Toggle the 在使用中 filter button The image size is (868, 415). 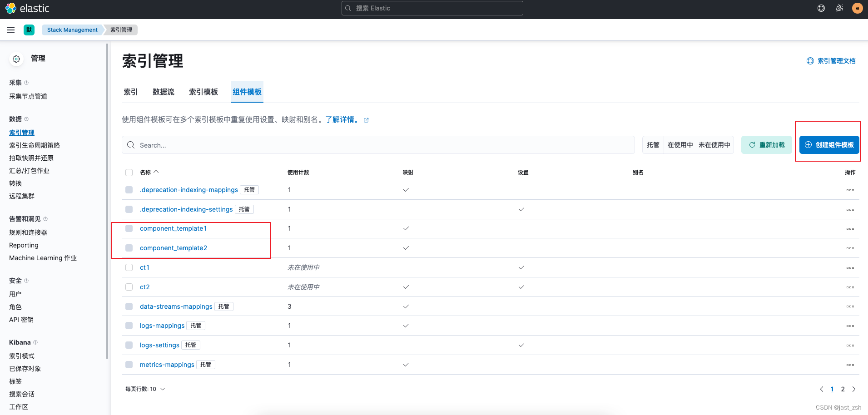(680, 145)
